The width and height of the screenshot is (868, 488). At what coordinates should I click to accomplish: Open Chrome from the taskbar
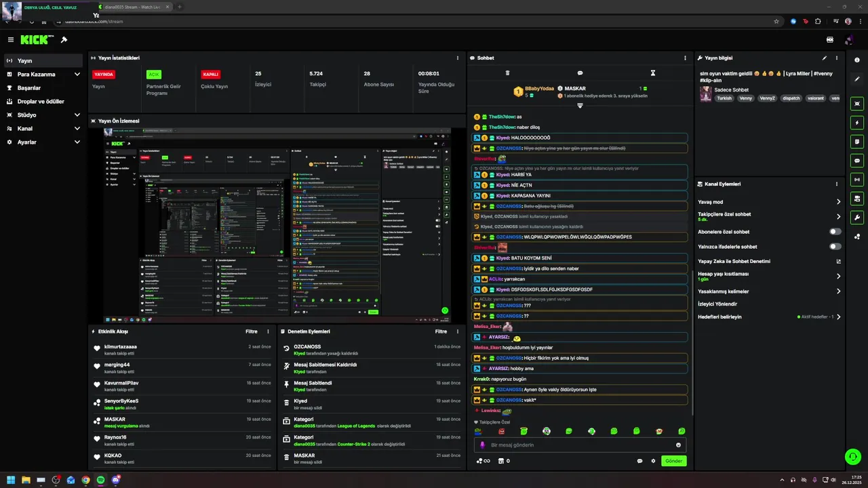[x=85, y=480]
